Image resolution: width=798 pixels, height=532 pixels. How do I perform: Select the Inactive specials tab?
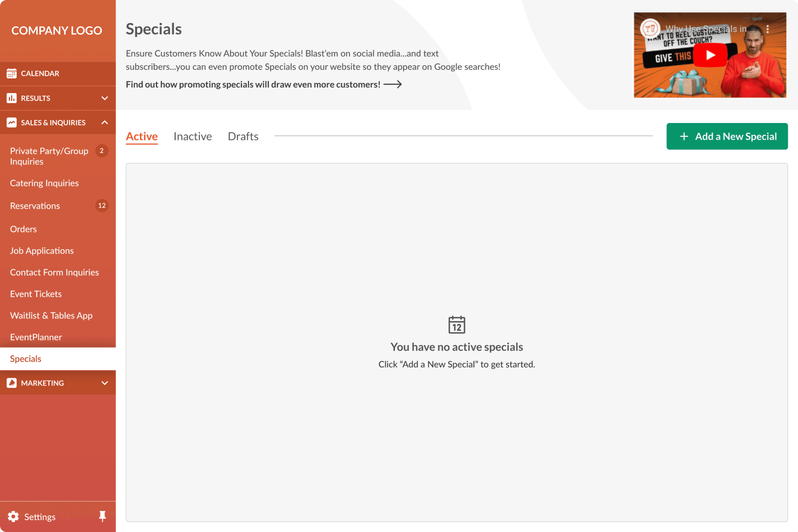pyautogui.click(x=192, y=136)
